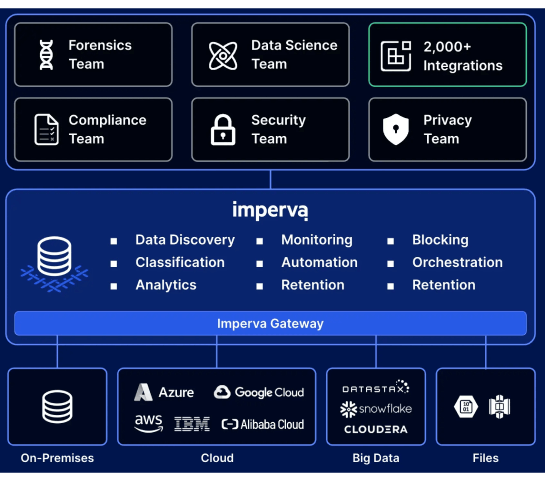Click the grid icon beside 2,000+ Integrations
This screenshot has height=481, width=545.
pos(396,56)
